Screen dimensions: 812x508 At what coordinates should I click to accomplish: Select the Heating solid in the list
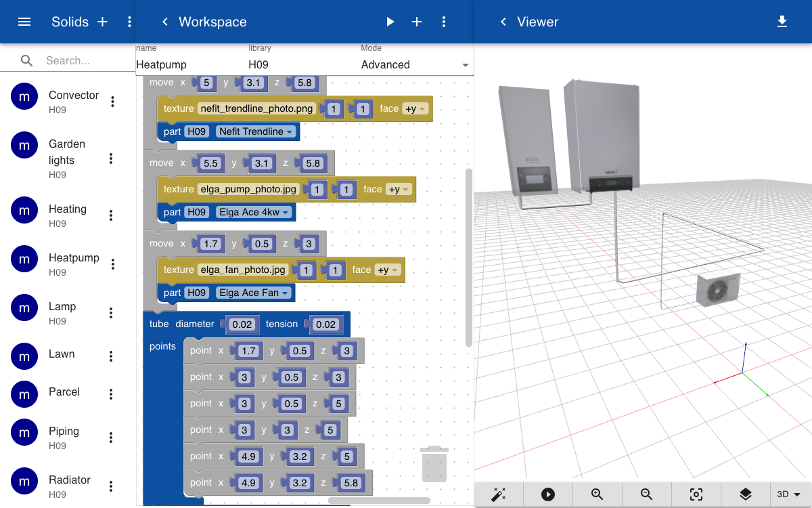pos(68,215)
